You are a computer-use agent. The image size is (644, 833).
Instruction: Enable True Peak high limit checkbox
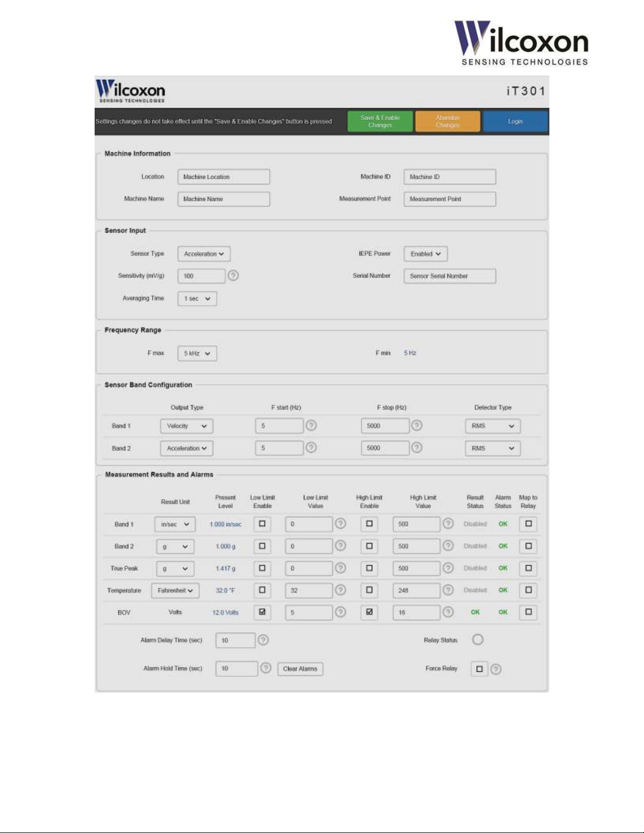369,568
